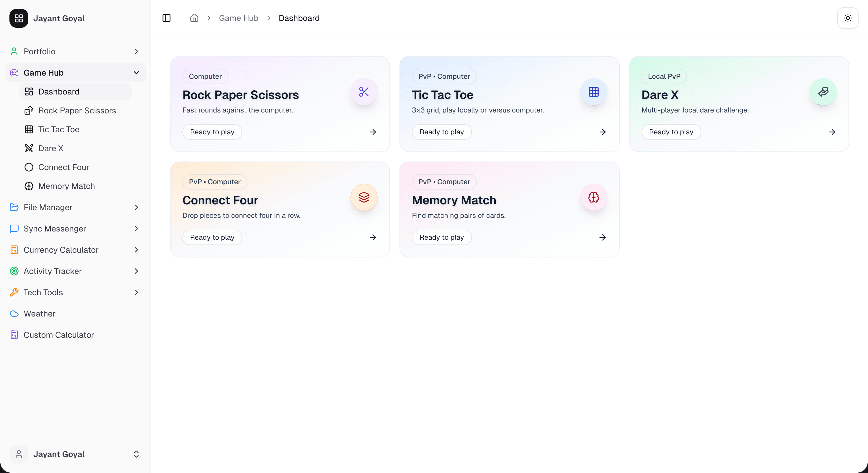The height and width of the screenshot is (473, 868).
Task: Expand the Tech Tools chevron
Action: (x=136, y=292)
